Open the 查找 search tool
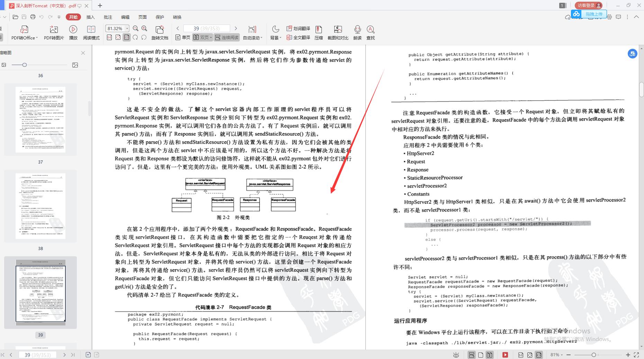644x359 pixels. (371, 33)
